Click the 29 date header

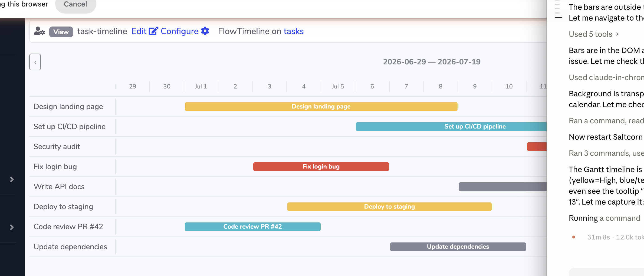point(133,87)
